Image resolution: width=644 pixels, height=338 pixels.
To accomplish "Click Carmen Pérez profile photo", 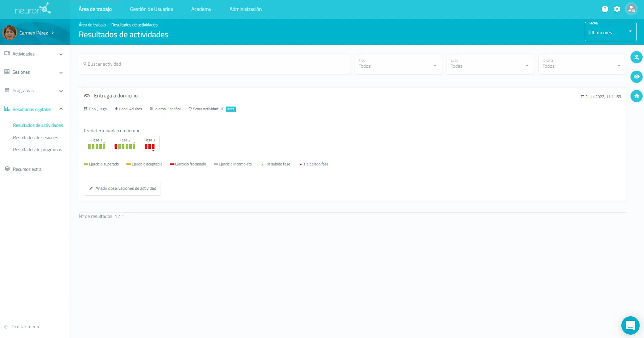I will 9,33.
